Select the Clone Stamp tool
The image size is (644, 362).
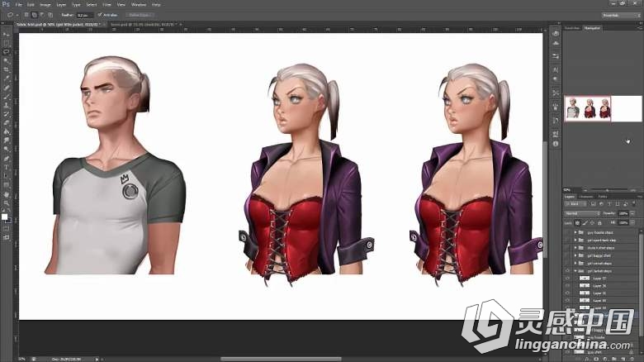click(x=6, y=105)
